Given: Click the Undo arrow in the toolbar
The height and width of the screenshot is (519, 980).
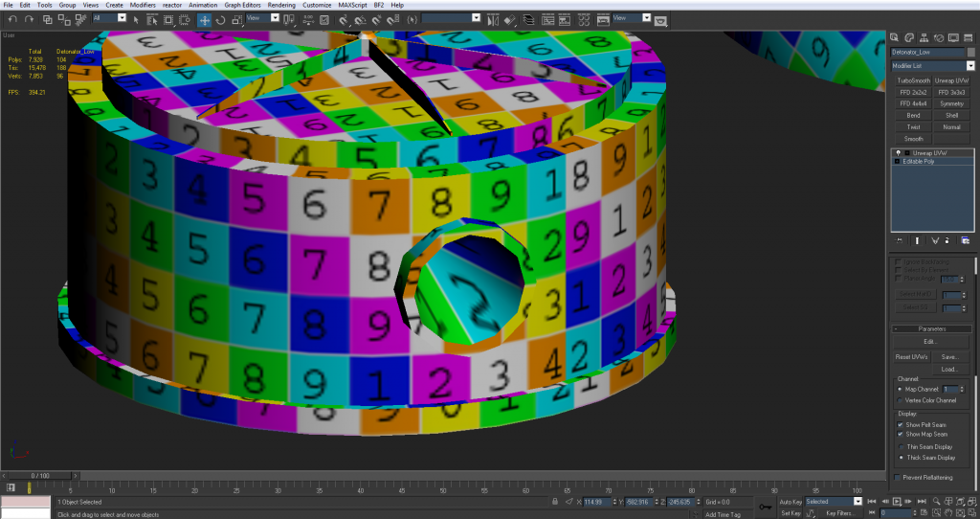Looking at the screenshot, I should coord(12,19).
